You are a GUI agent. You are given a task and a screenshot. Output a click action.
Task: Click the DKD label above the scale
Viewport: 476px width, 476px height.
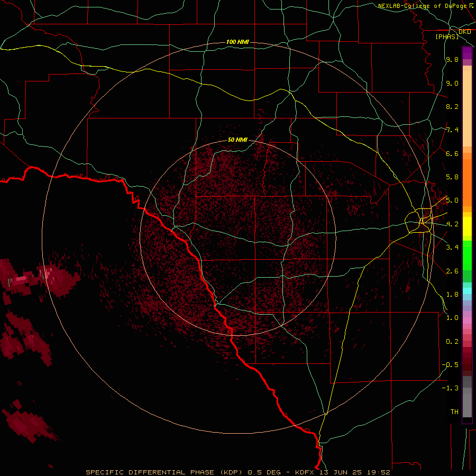[465, 32]
